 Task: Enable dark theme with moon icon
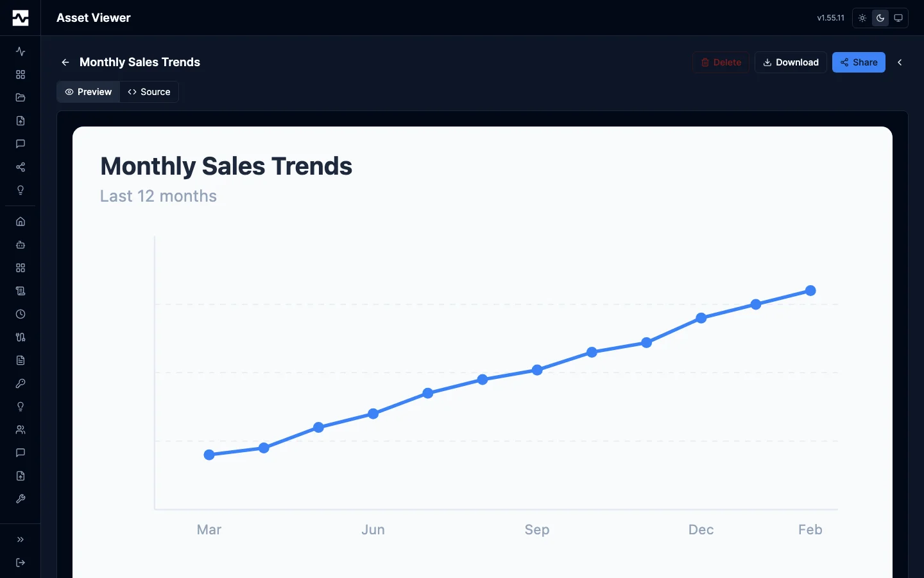tap(880, 18)
